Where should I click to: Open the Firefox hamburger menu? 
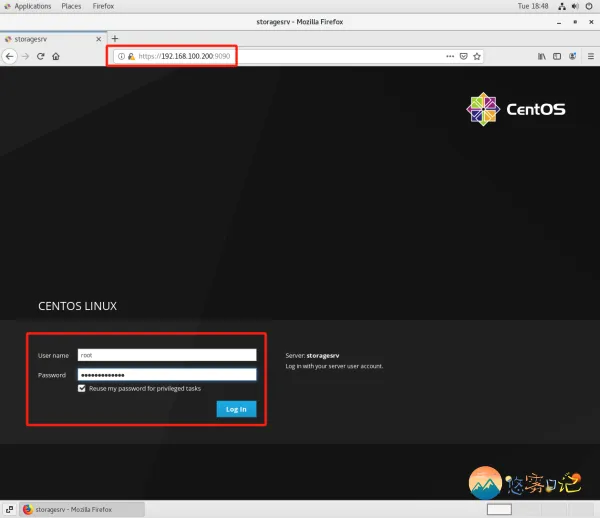click(x=588, y=57)
